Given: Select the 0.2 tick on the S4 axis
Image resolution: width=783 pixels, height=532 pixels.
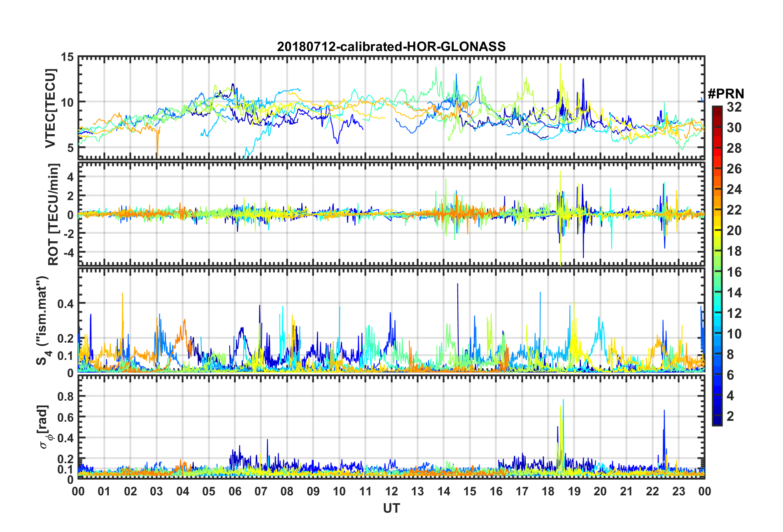Looking at the screenshot, I should (66, 338).
